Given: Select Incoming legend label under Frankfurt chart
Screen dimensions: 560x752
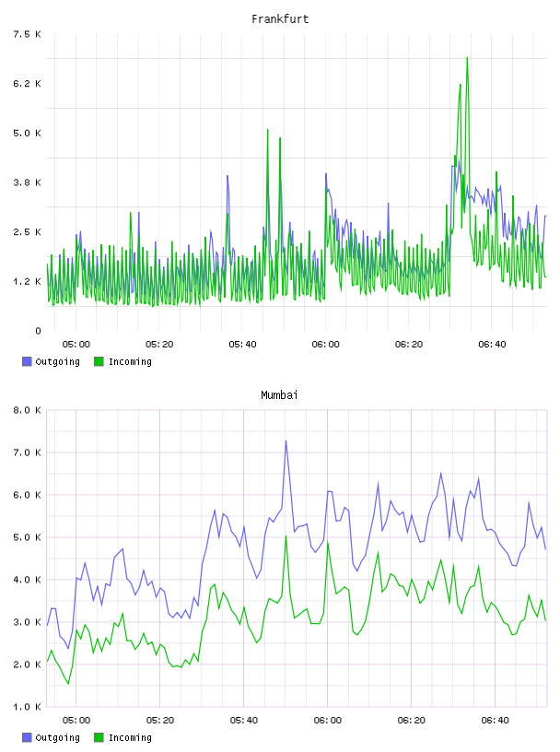Looking at the screenshot, I should point(130,361).
